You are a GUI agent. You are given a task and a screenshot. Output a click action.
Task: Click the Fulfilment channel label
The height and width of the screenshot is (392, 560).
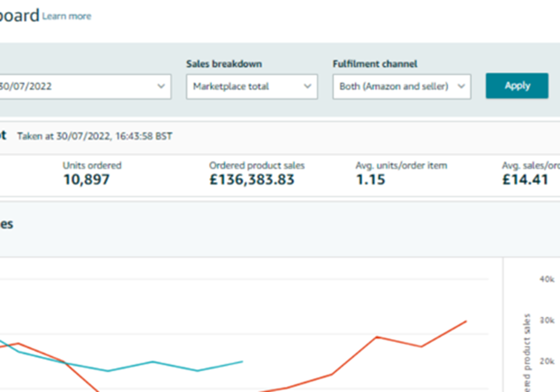click(375, 64)
